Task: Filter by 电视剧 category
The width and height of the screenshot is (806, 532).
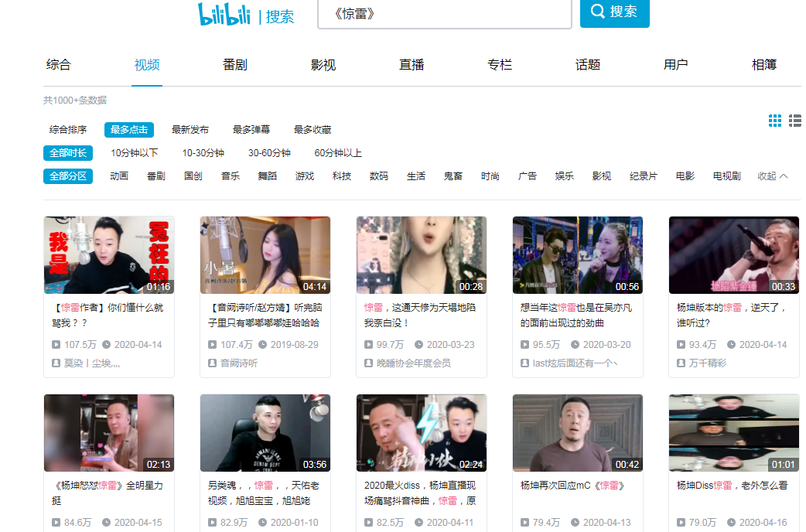Action: pos(727,176)
